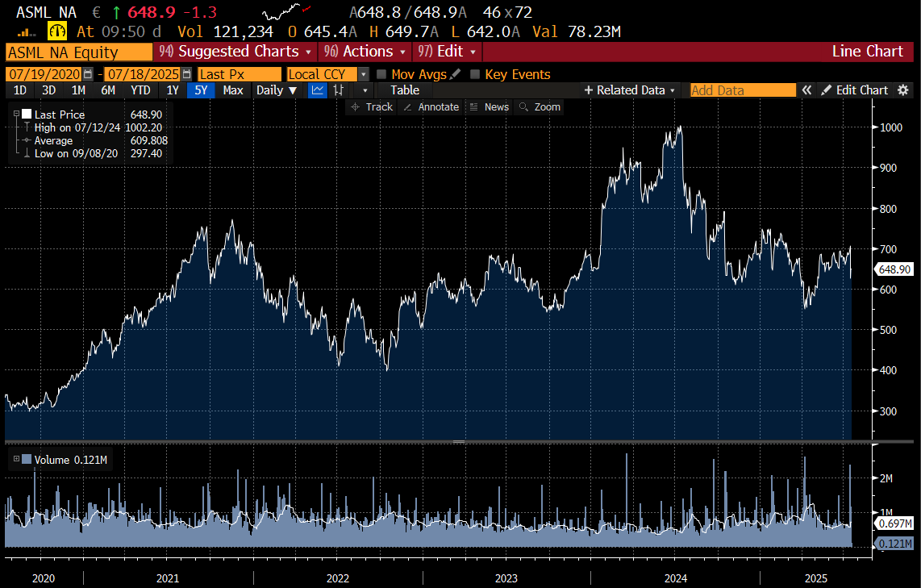Screen dimensions: 921x588
Task: Open the News tool in the chart toolbar
Action: coord(490,107)
